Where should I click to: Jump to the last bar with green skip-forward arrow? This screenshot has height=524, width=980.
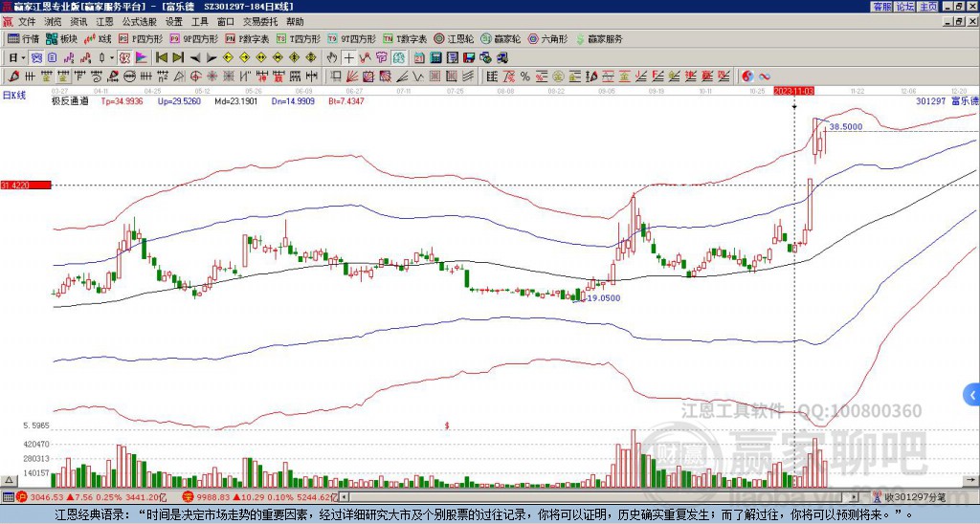pyautogui.click(x=178, y=58)
